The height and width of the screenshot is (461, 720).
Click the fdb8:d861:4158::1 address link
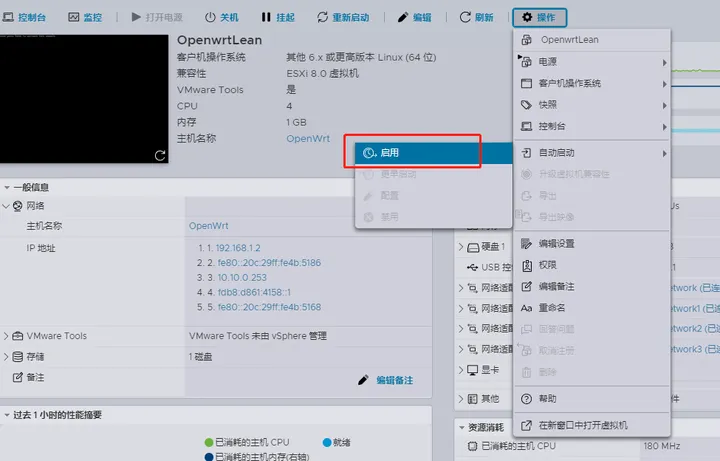click(x=254, y=292)
